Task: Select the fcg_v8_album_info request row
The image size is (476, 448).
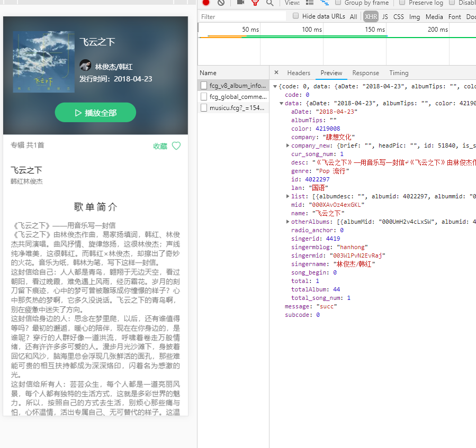Action: pyautogui.click(x=233, y=86)
